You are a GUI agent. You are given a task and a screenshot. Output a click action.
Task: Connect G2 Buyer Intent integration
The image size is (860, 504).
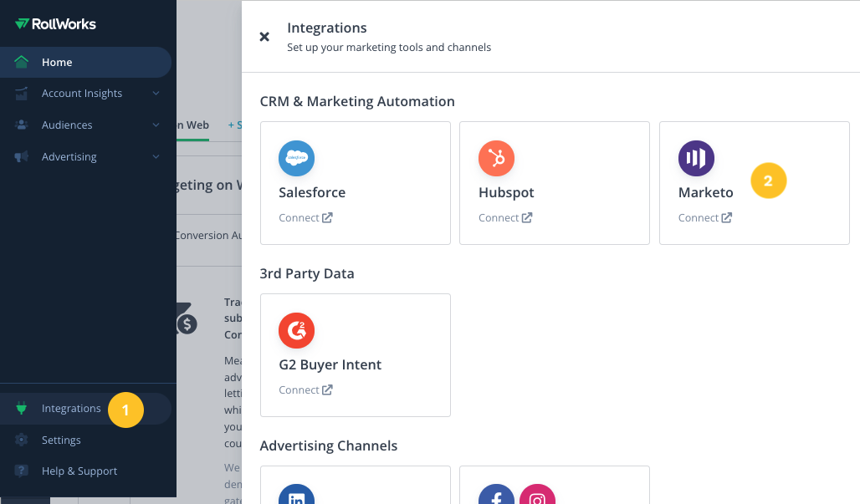(x=305, y=389)
